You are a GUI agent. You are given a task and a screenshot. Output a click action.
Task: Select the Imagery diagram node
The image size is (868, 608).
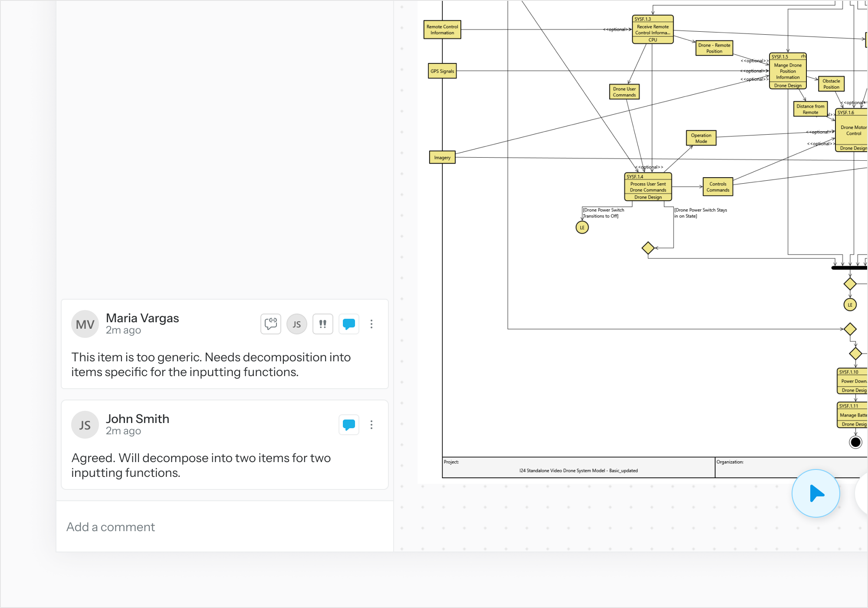(442, 158)
